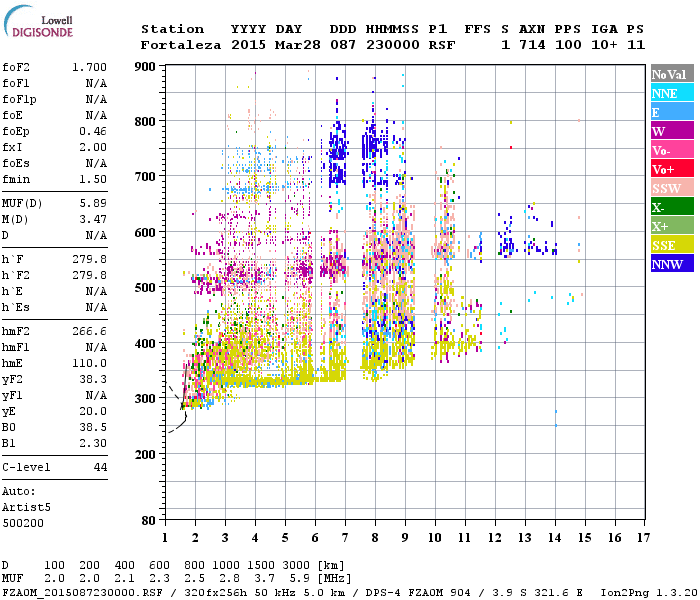This screenshot has width=700, height=600.
Task: Click the MUF 5.9 table value
Action: point(300,579)
